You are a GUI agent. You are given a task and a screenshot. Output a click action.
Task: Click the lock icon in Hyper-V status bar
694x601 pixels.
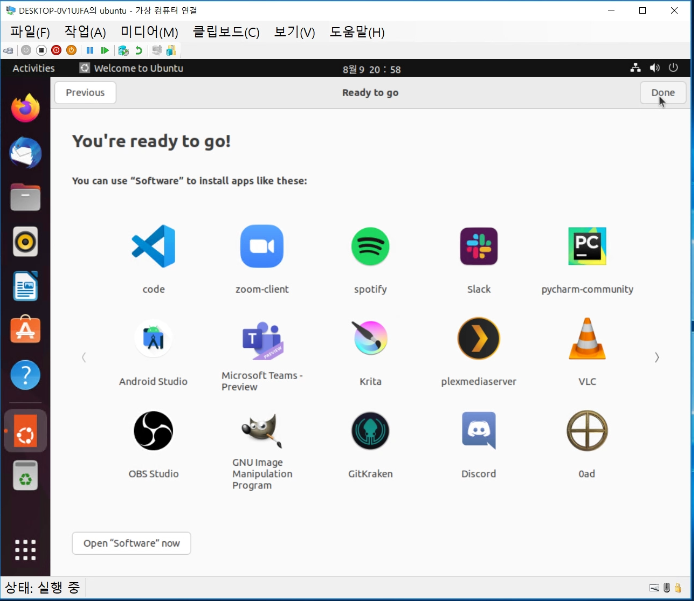tap(678, 588)
